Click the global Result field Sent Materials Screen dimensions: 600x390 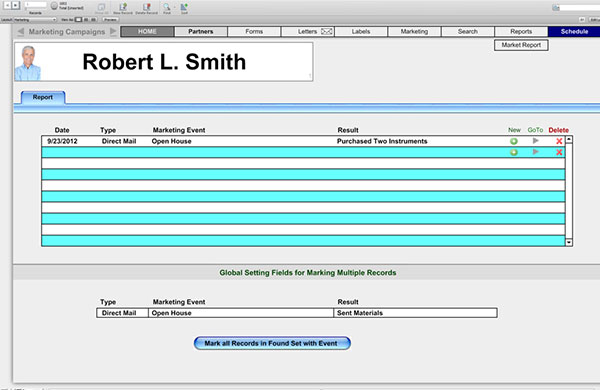coord(416,313)
